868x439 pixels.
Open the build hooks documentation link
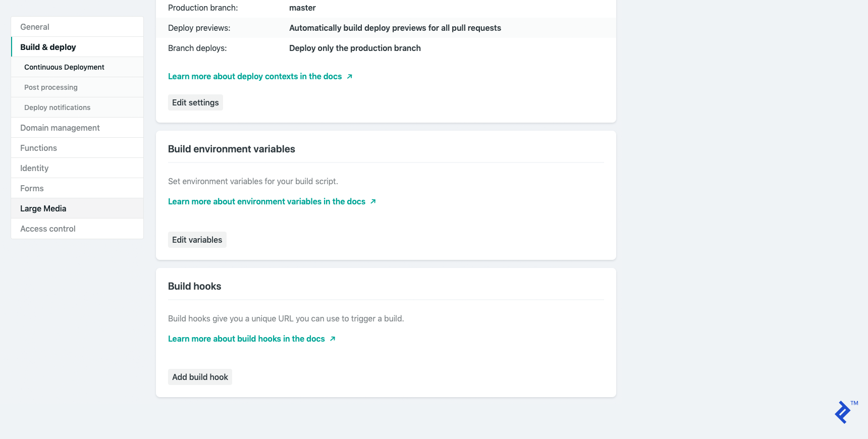tap(246, 338)
